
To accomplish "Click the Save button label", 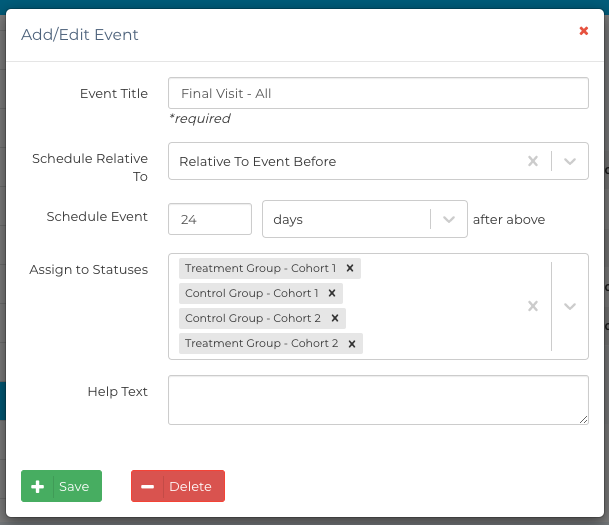I will coord(74,487).
